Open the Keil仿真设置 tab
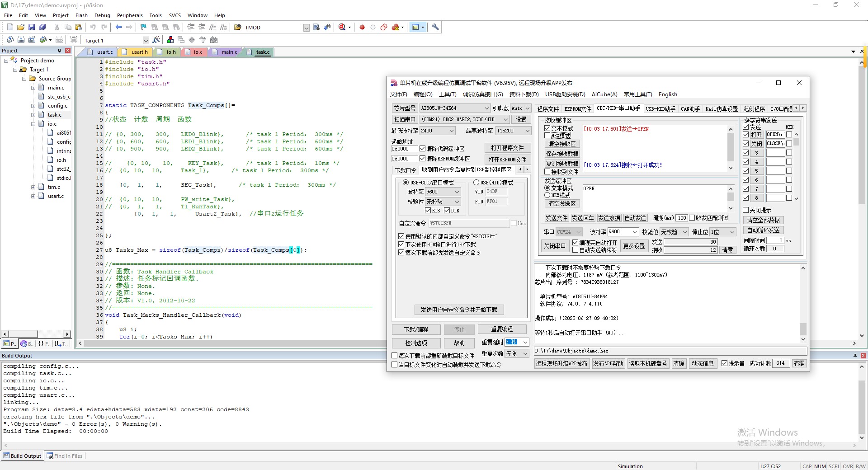Image resolution: width=868 pixels, height=470 pixels. click(x=722, y=109)
